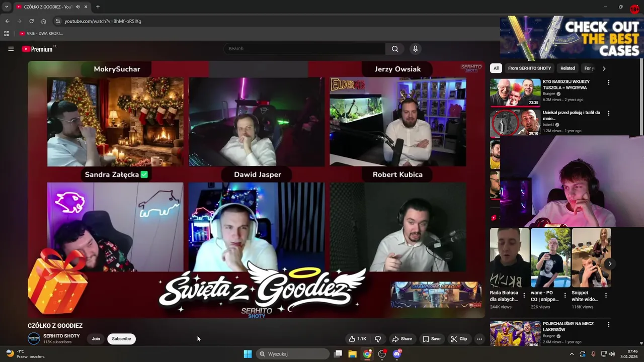Viewport: 644px width, 362px height.
Task: Open menu for POJECHALIŚMY NA MECZ video
Action: pos(609,325)
